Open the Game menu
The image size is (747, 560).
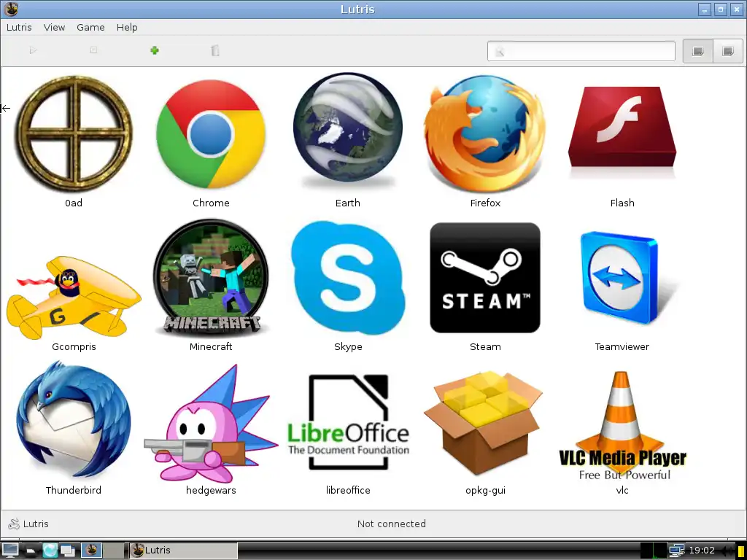tap(90, 27)
